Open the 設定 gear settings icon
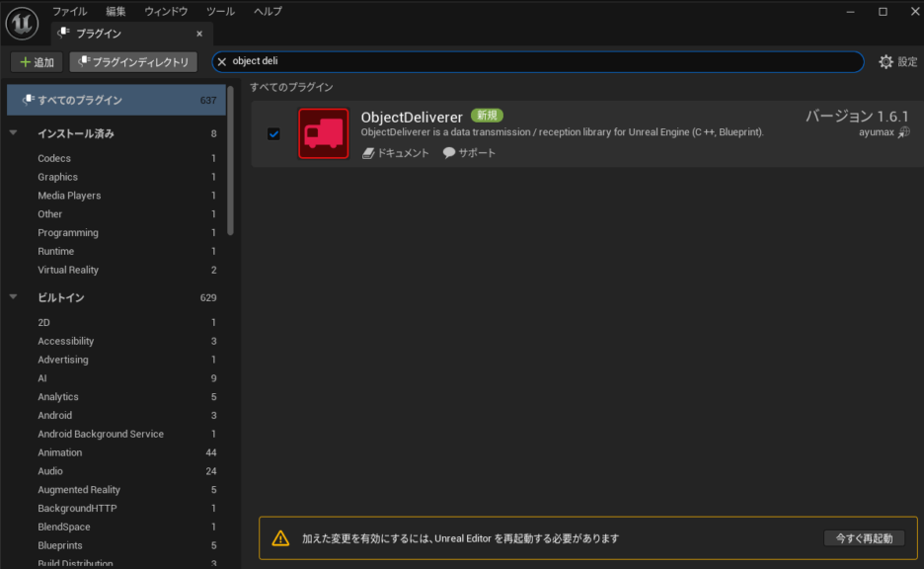The image size is (924, 569). point(885,61)
